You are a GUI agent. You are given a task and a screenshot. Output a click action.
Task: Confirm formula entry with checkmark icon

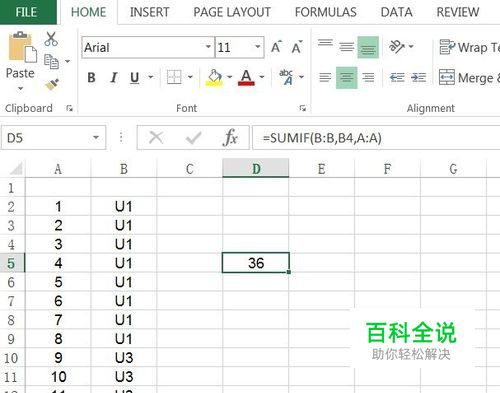click(x=194, y=138)
